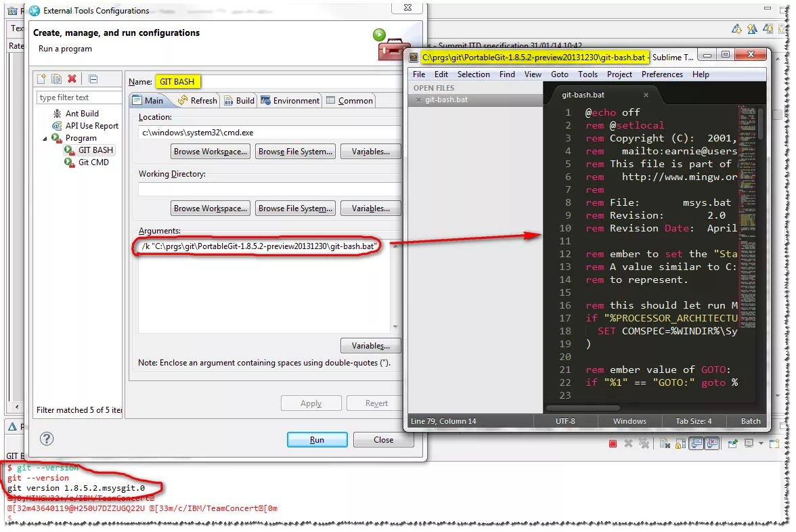Click the Run button

point(317,440)
